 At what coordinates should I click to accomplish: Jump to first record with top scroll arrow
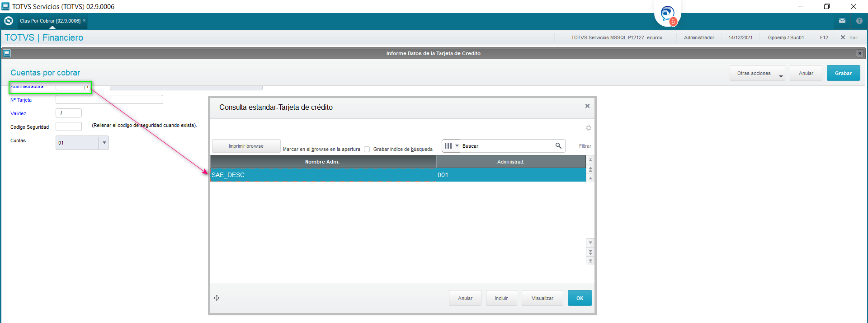590,160
